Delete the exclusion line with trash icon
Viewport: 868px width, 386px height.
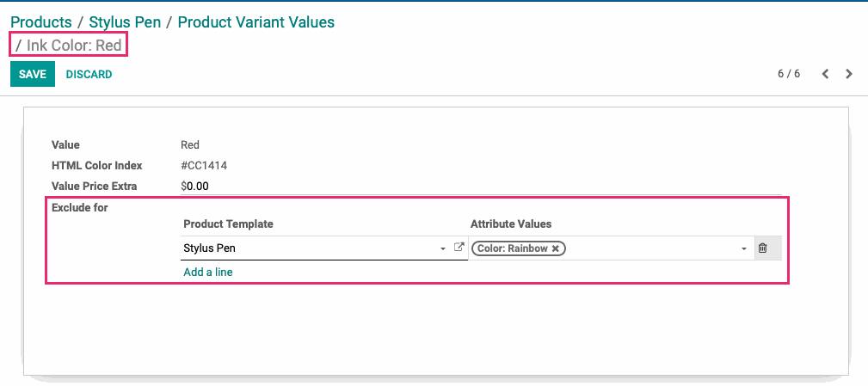tap(762, 248)
